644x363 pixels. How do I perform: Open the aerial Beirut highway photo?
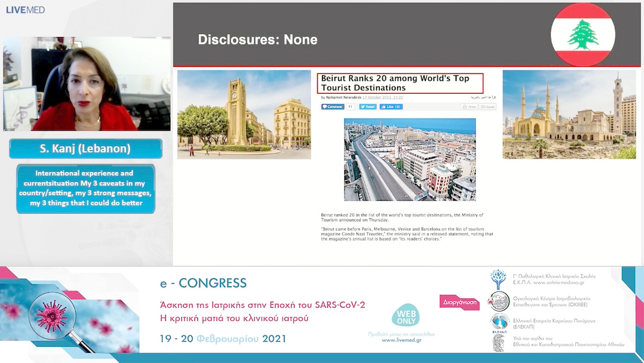pyautogui.click(x=410, y=159)
